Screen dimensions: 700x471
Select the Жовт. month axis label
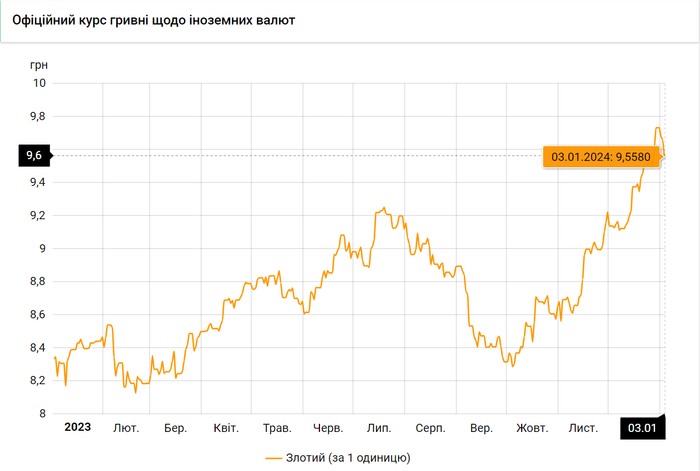click(532, 428)
